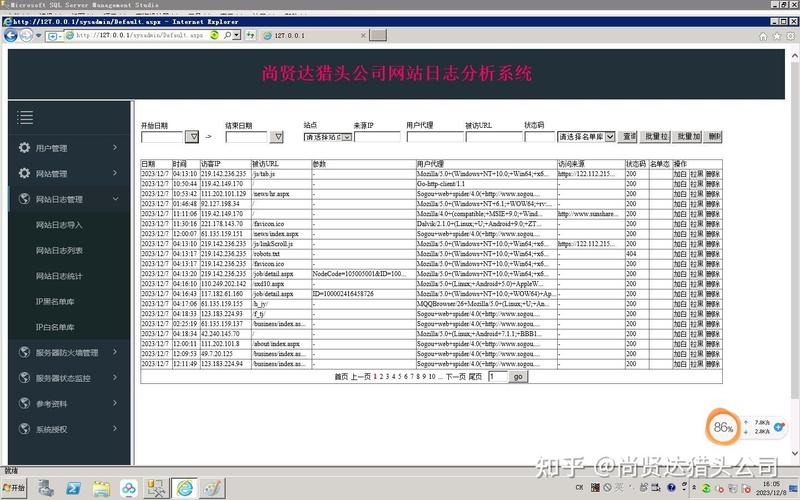Click the globe icon beside 服务器防火墙管理
This screenshot has height=500, width=800.
tap(24, 352)
